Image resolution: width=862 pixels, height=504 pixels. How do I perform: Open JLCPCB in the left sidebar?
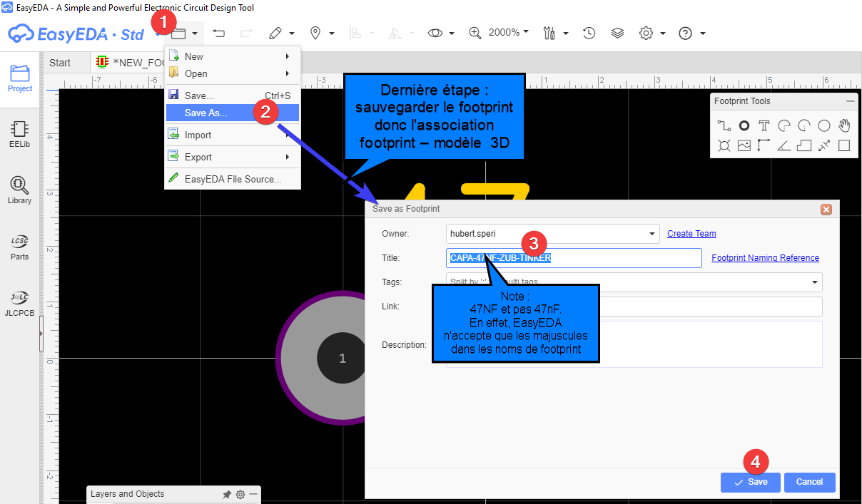click(x=20, y=302)
